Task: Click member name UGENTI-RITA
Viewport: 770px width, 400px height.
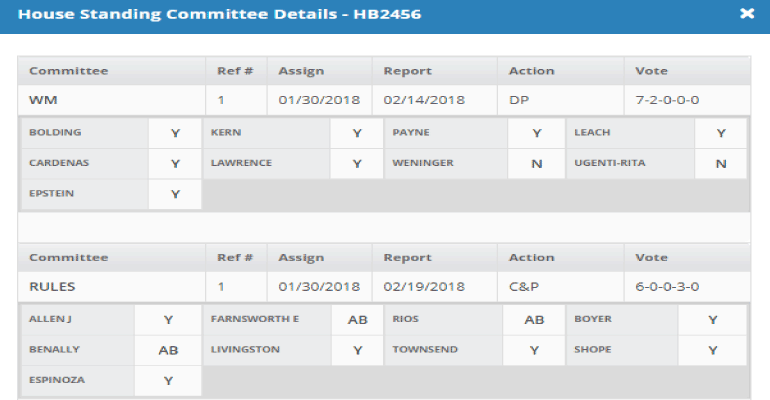Action: [609, 162]
